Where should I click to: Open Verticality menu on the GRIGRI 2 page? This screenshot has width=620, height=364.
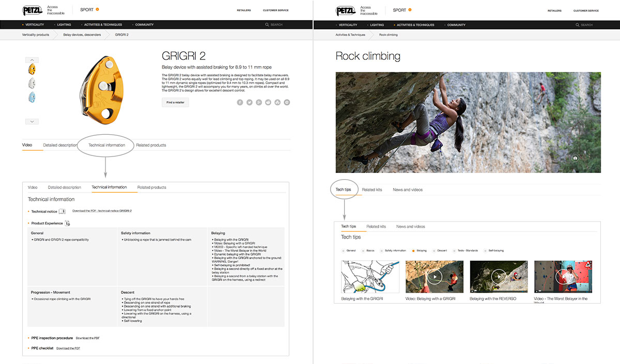(x=34, y=25)
